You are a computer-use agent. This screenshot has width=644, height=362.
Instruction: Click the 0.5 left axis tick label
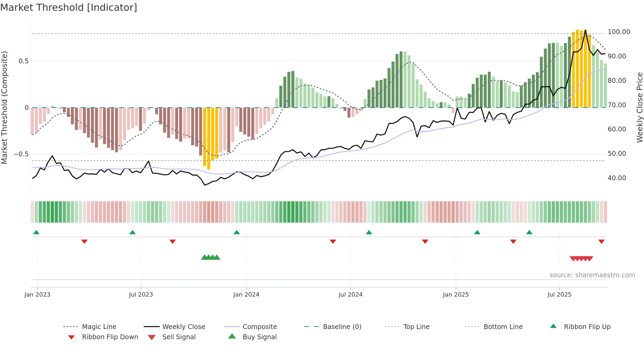[23, 61]
